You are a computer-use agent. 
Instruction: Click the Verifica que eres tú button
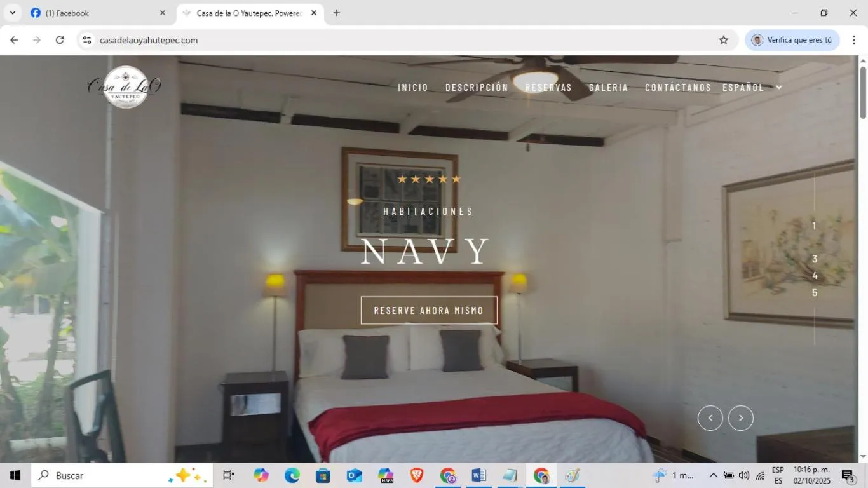pos(792,40)
